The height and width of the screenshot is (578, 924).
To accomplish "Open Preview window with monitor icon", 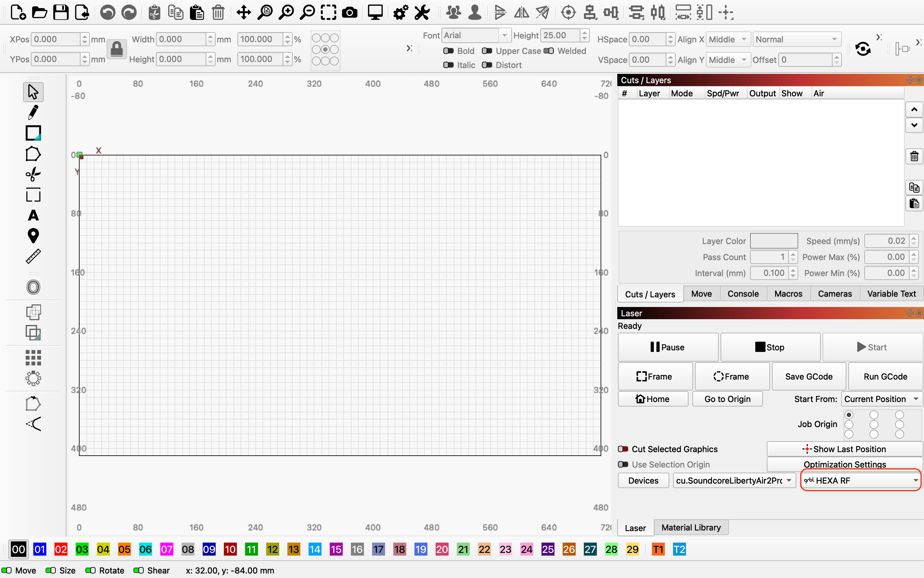I will click(x=375, y=12).
